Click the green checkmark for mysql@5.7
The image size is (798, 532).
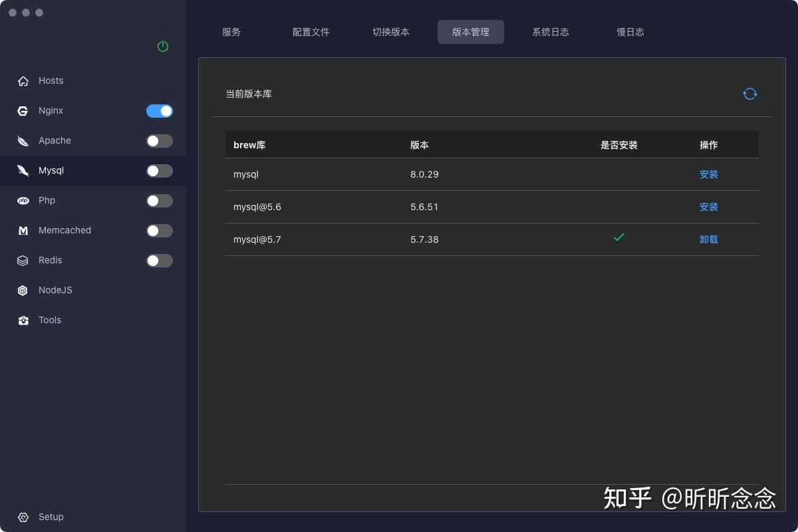point(618,237)
